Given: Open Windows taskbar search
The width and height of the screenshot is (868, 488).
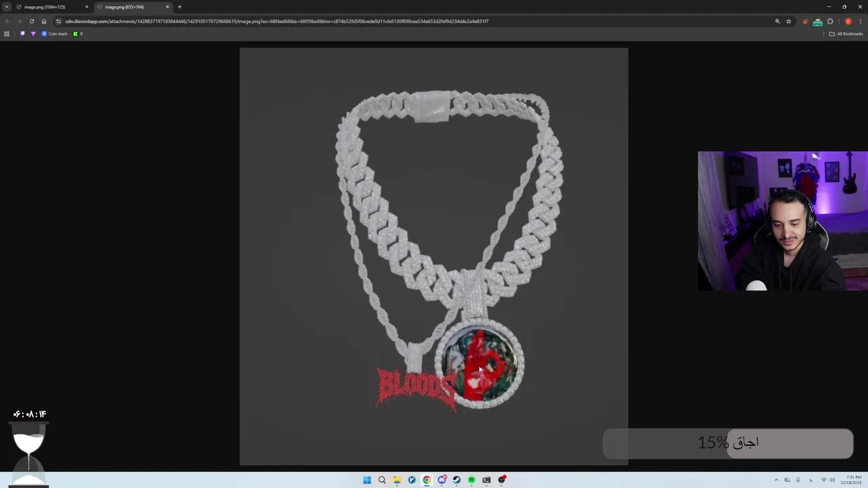Looking at the screenshot, I should pyautogui.click(x=382, y=480).
